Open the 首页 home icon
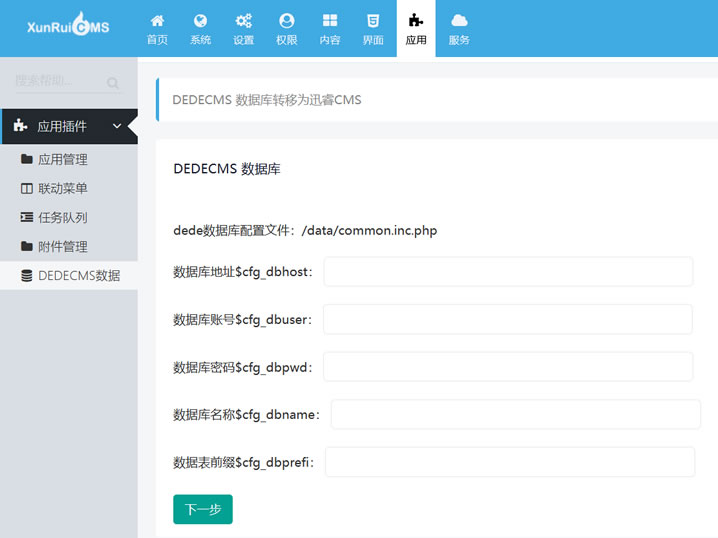Viewport: 718px width, 538px height. point(157,21)
